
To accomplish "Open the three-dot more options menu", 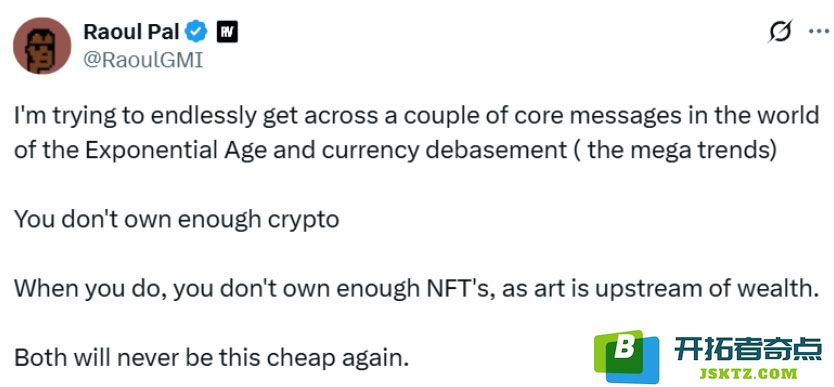I will [x=819, y=31].
